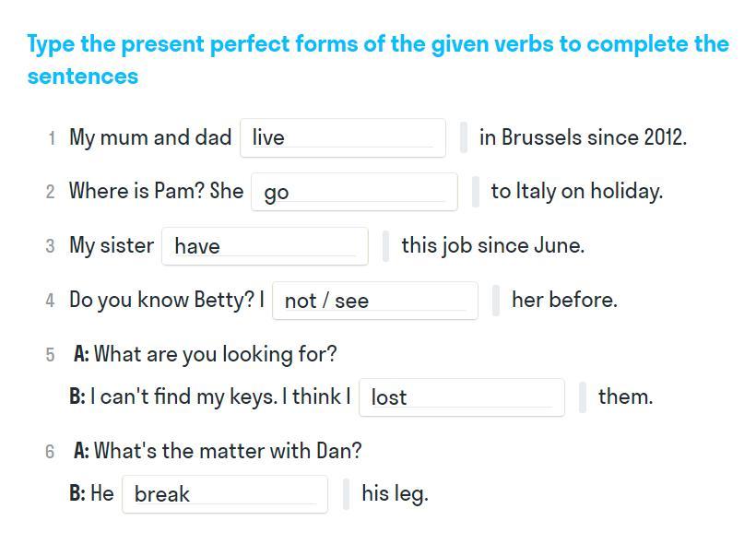
Task: Focus the 'have' text field for sentence 3
Action: [x=265, y=246]
